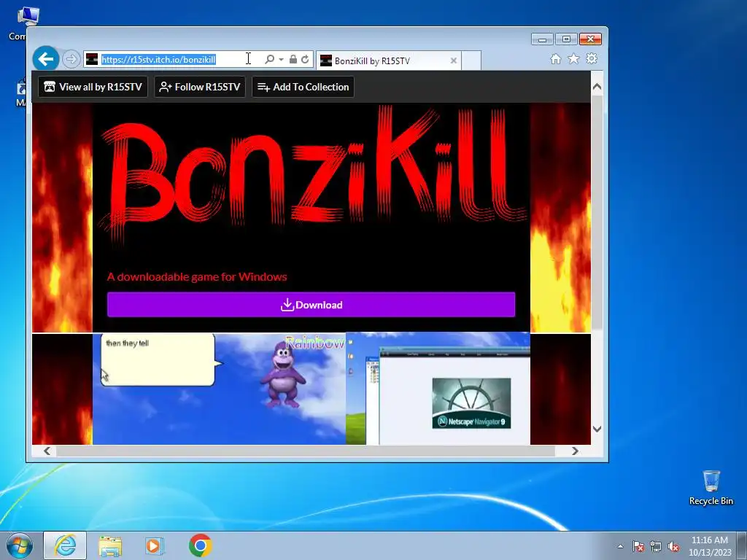Close the Internet Explorer window
Viewport: 747px width, 560px height.
pyautogui.click(x=591, y=39)
